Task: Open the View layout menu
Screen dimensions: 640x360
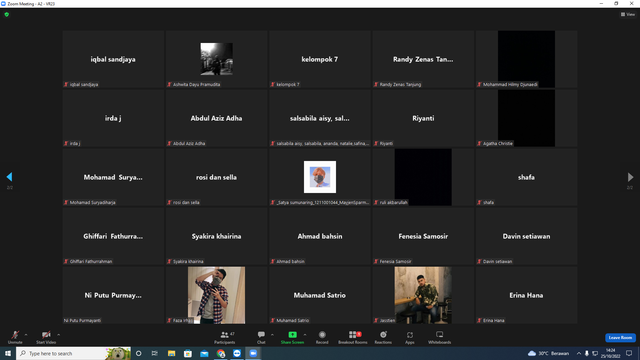Action: click(x=628, y=14)
